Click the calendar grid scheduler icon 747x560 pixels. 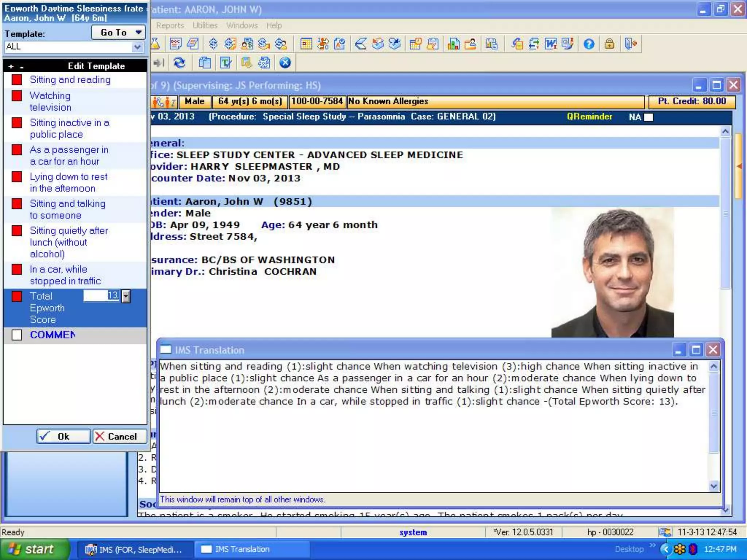pos(306,44)
